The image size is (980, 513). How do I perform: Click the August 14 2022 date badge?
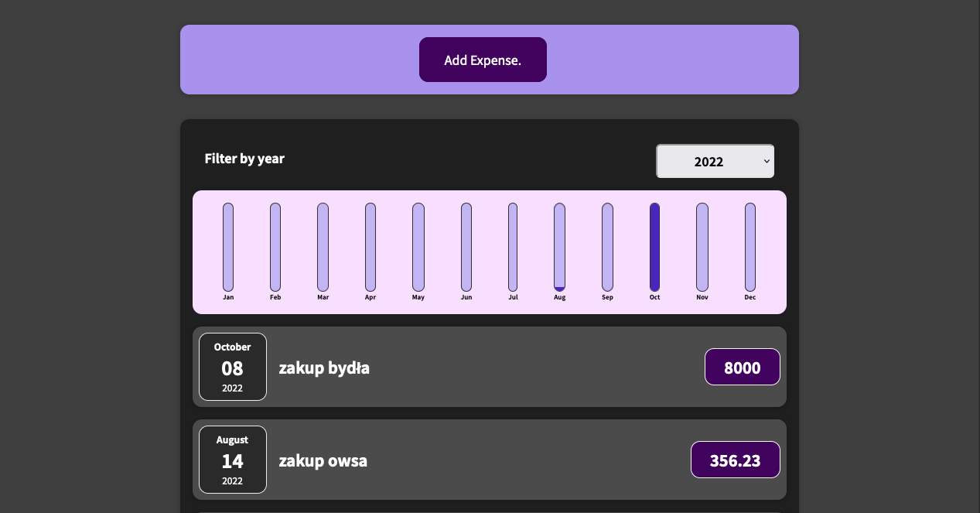pyautogui.click(x=233, y=460)
